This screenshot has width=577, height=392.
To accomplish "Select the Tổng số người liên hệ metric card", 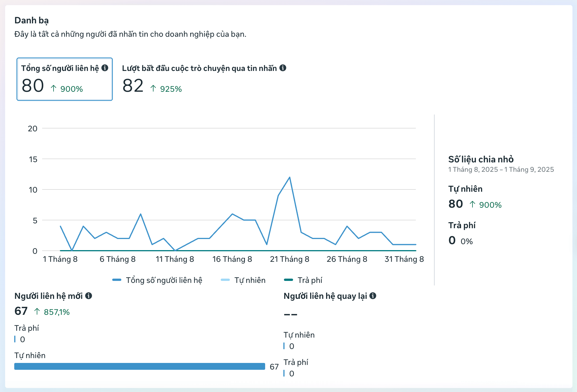I will pyautogui.click(x=65, y=79).
